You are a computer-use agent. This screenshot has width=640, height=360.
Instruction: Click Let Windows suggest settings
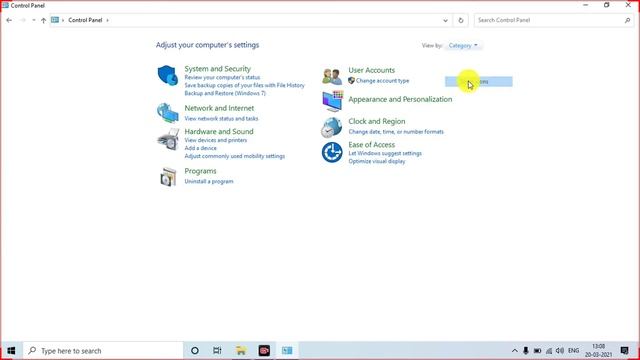(385, 153)
